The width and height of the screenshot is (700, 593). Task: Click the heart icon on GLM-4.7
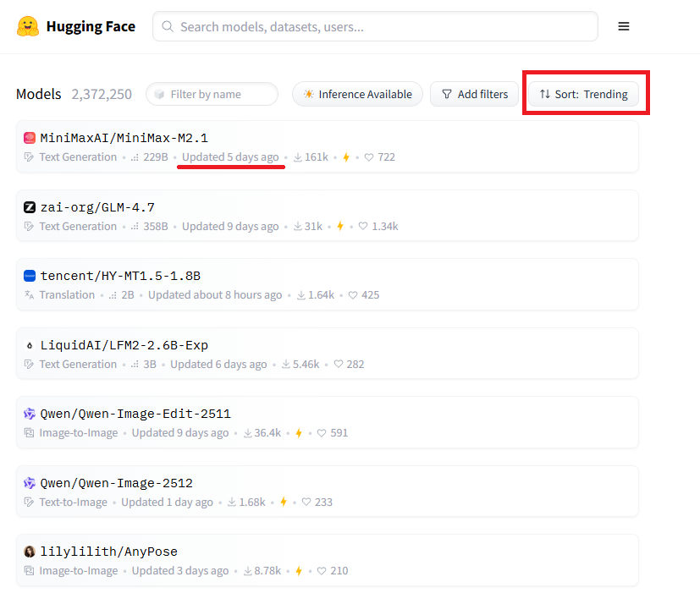[x=363, y=227]
